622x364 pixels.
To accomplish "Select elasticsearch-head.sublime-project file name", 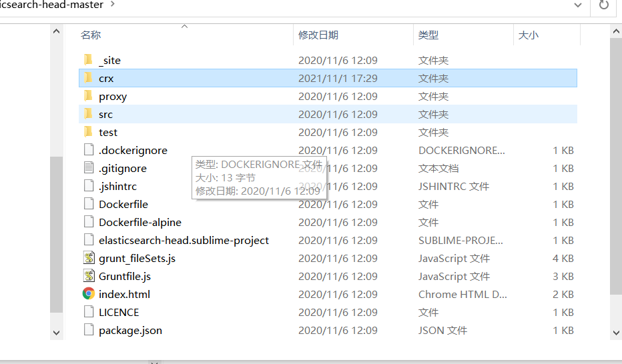I will coord(184,241).
